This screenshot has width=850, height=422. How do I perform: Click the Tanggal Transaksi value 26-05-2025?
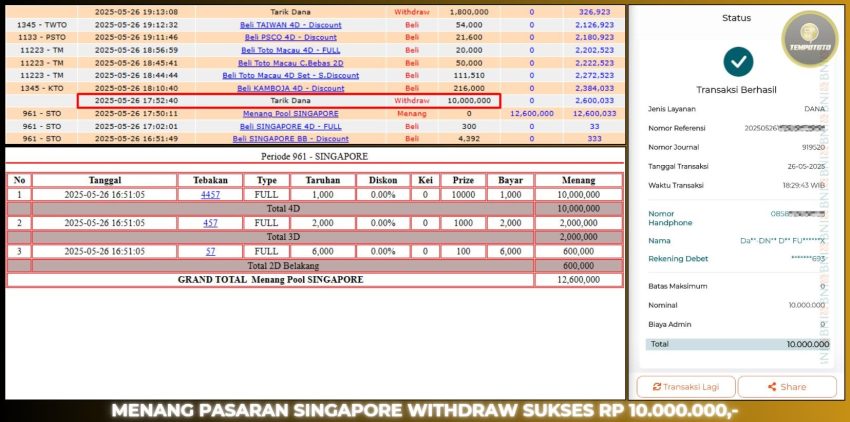(x=806, y=167)
